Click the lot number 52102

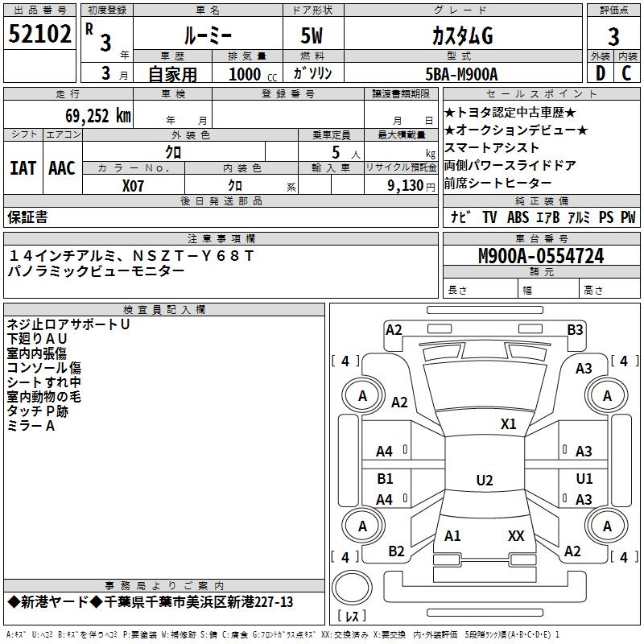(x=39, y=34)
